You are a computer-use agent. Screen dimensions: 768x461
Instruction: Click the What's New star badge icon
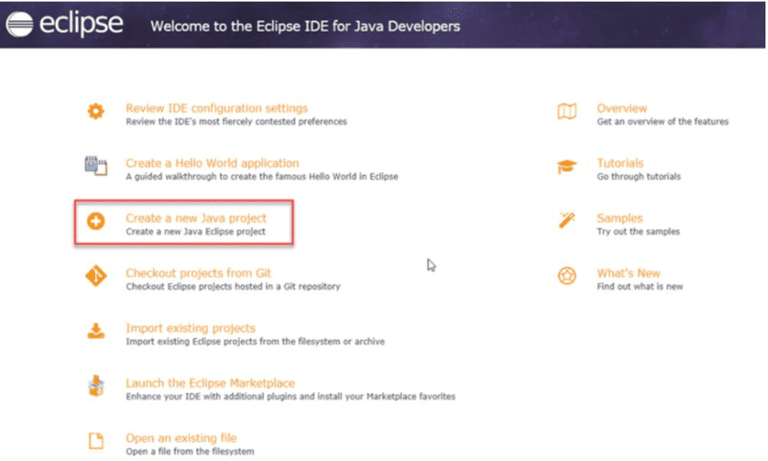[x=567, y=276]
